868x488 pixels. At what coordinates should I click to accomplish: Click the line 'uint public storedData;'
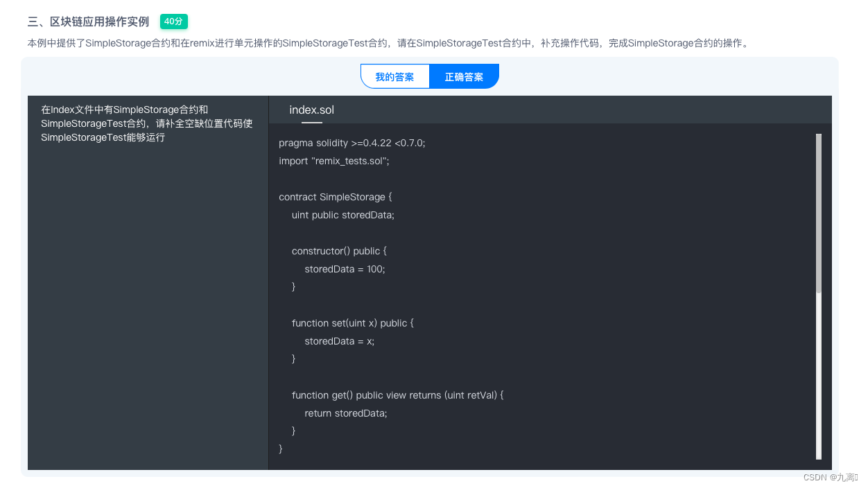(x=343, y=215)
